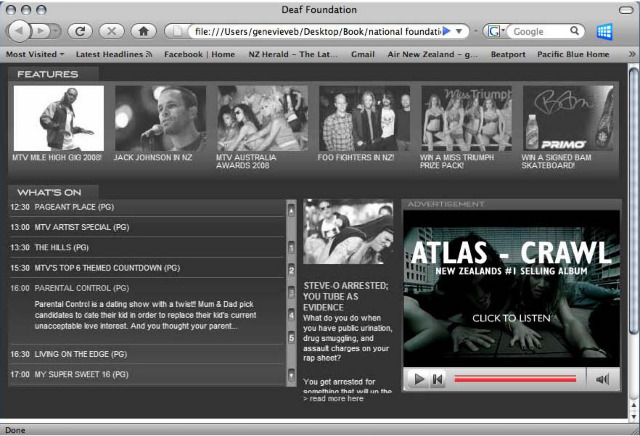Jump to schedule page 2 button

pyautogui.click(x=291, y=270)
